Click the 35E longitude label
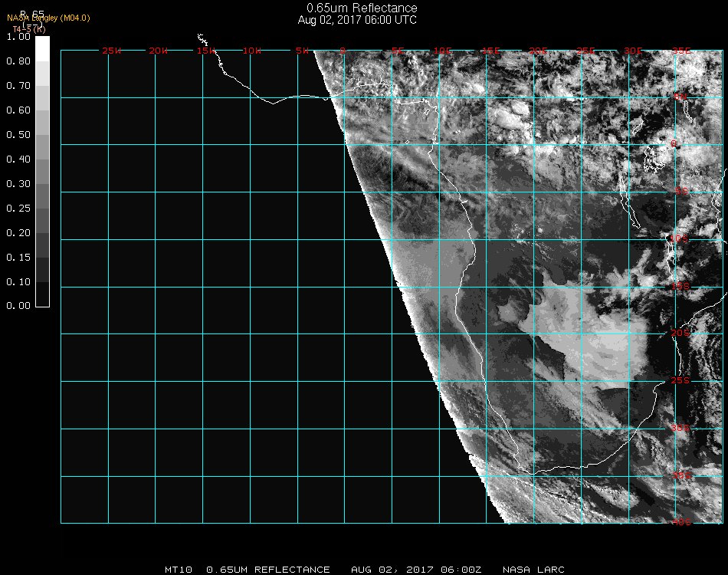The width and height of the screenshot is (728, 575). point(681,51)
